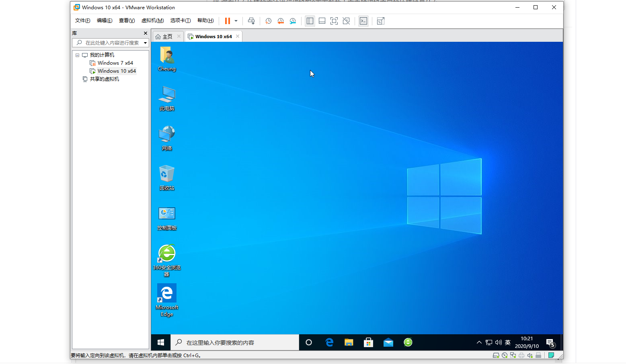This screenshot has width=626, height=364.
Task: Toggle the thumbnail bar view
Action: pyautogui.click(x=322, y=21)
